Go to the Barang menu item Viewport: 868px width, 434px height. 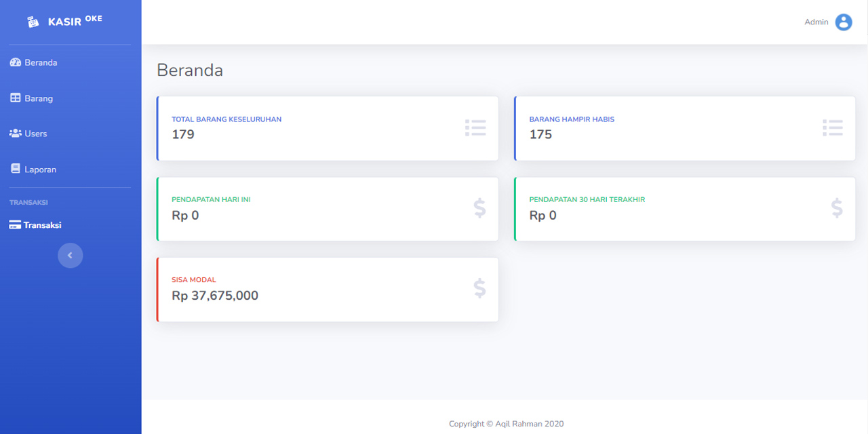[39, 98]
